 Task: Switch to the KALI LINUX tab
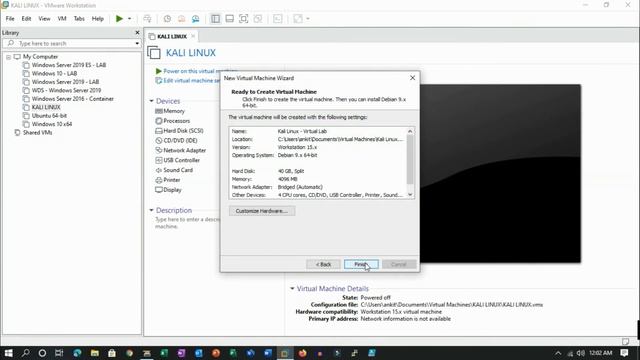pos(172,36)
